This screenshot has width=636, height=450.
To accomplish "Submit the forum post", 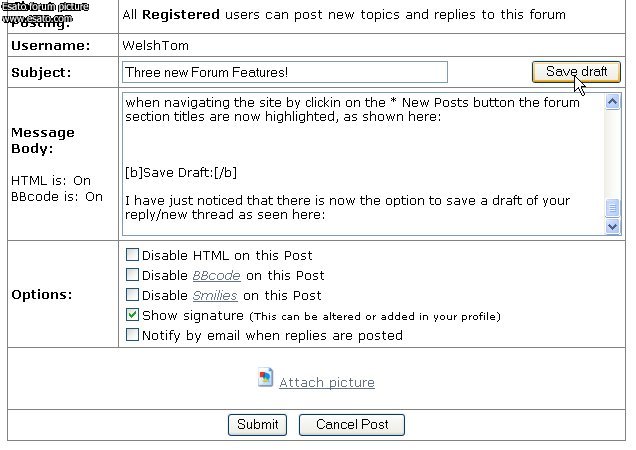I will 257,424.
